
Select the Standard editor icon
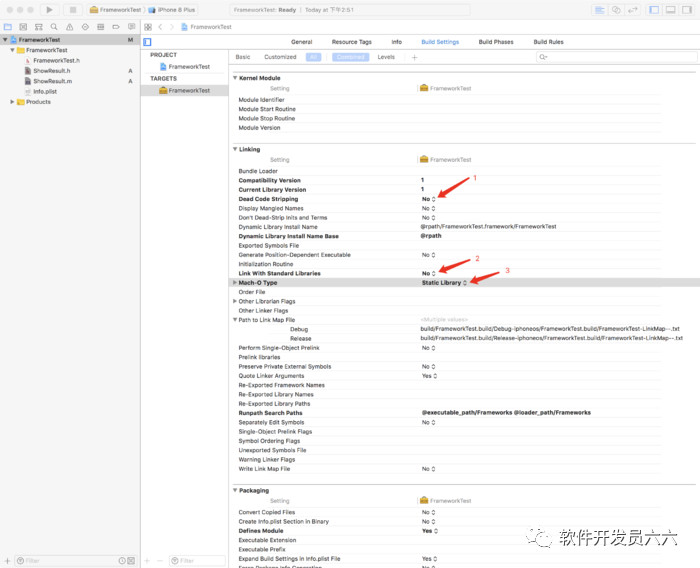600,10
